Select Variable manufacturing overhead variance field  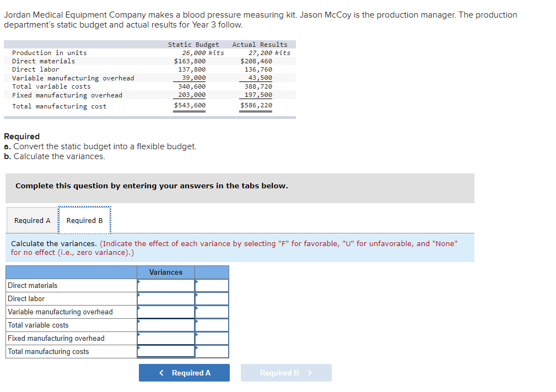point(166,312)
